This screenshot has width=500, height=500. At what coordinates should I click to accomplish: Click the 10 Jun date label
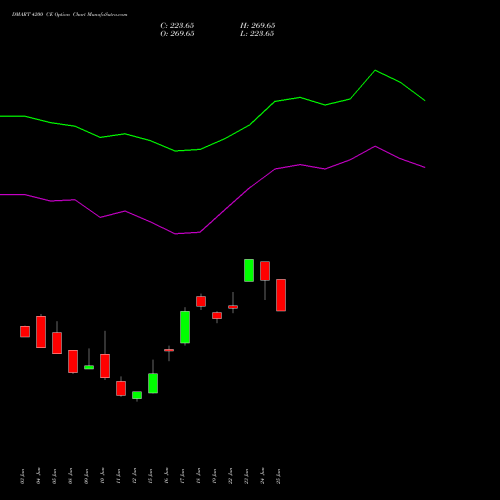point(102,476)
